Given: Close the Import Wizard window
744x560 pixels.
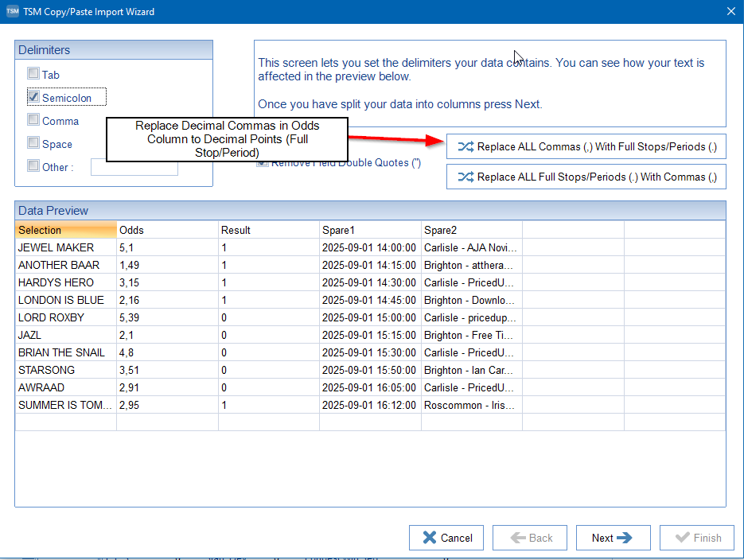Looking at the screenshot, I should [731, 11].
